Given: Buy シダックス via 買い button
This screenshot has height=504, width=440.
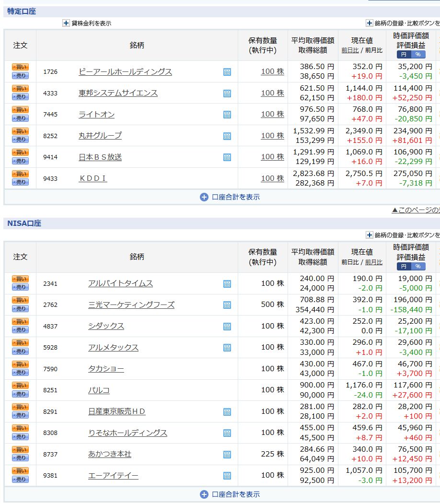Looking at the screenshot, I should coord(20,321).
